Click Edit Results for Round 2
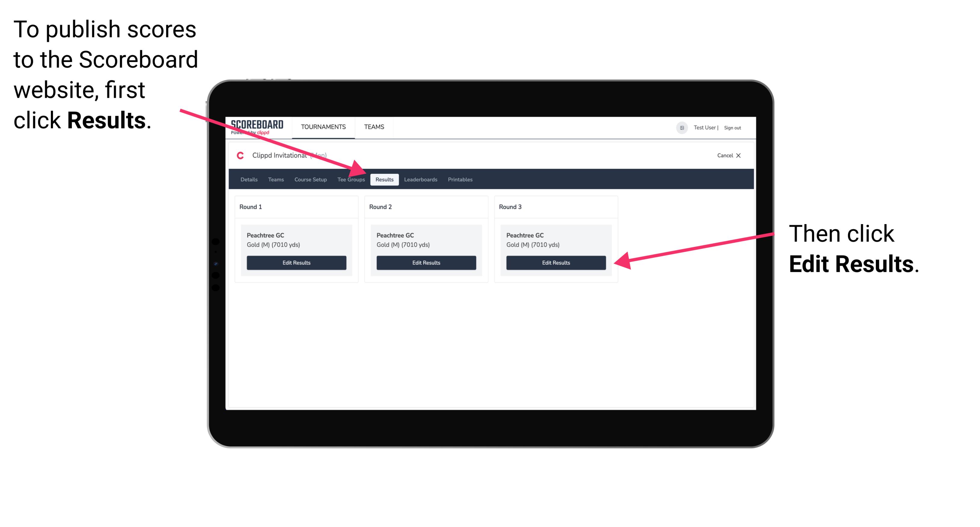Image resolution: width=980 pixels, height=527 pixels. click(427, 263)
